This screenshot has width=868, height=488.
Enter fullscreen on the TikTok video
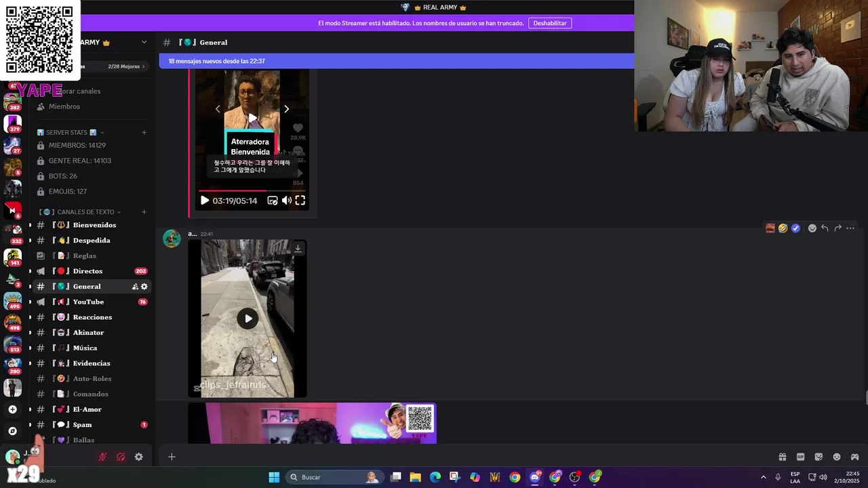[300, 200]
